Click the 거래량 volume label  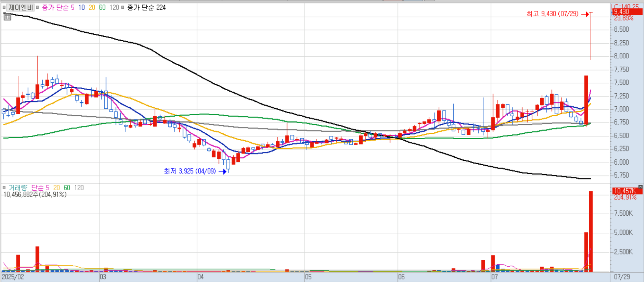18,188
